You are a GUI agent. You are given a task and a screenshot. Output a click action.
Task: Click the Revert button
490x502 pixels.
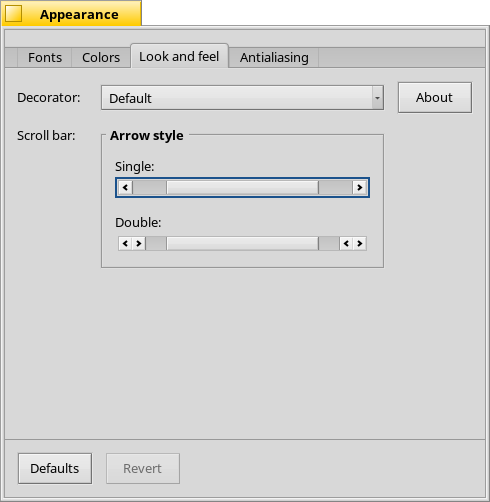pos(143,468)
